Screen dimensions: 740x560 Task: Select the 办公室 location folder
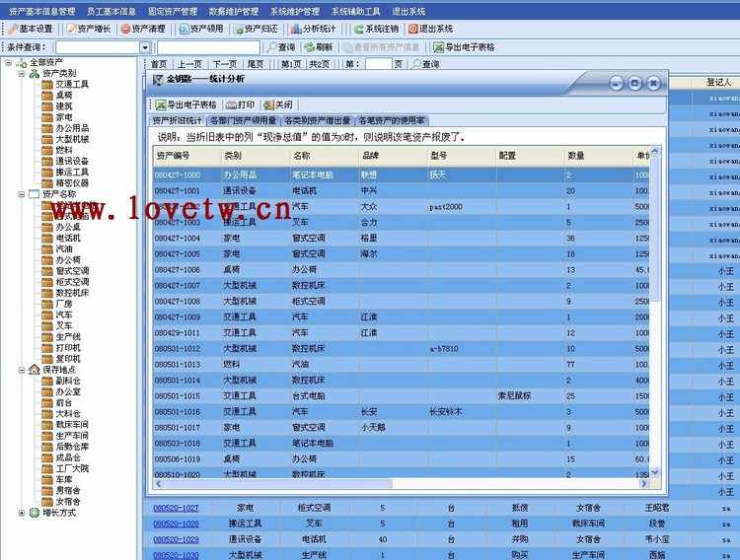click(62, 391)
